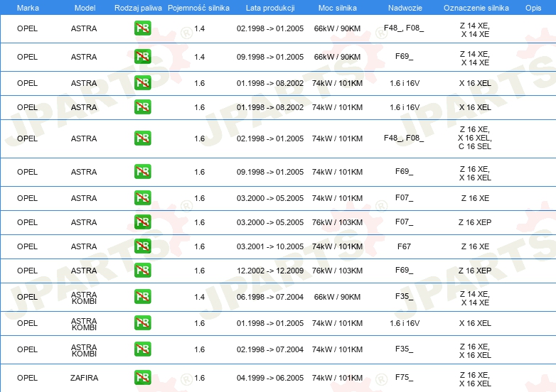
Task: Select 74kW / 101KM in the F67 row
Action: point(337,246)
